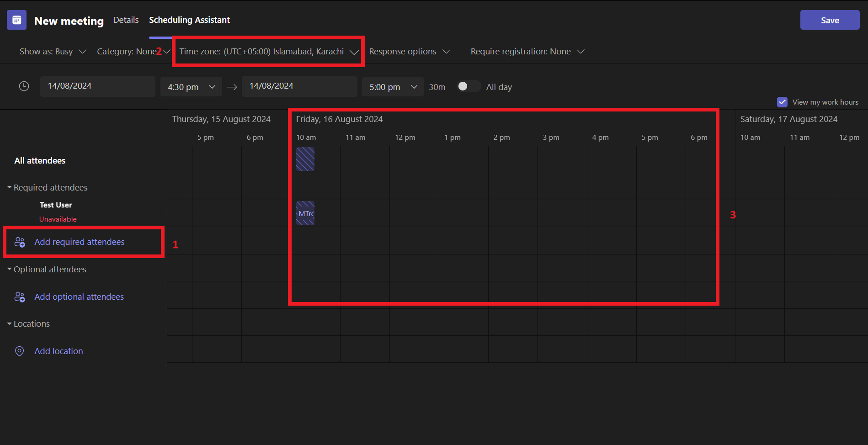Uncheck View my work hours
Screen dimensions: 868x445
coord(782,102)
